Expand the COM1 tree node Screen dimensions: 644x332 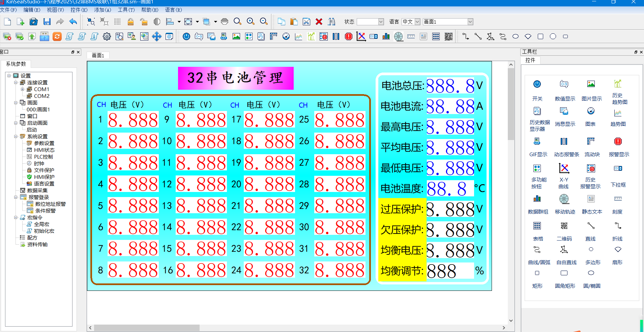click(23, 89)
